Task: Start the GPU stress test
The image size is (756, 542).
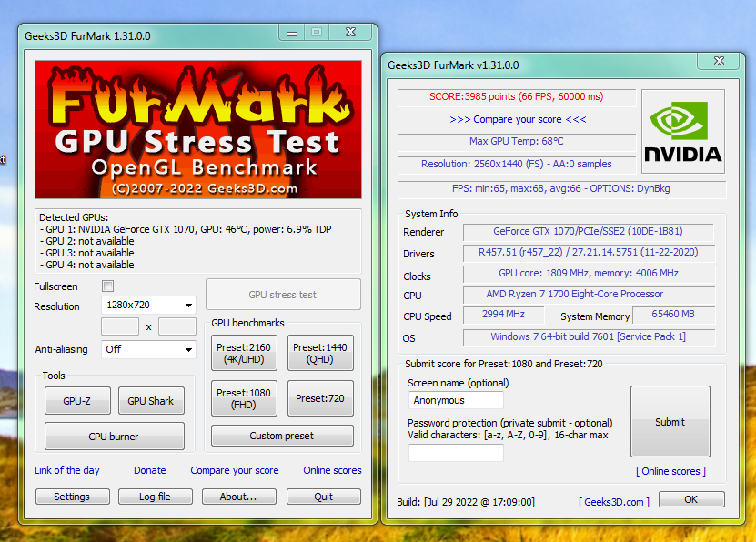Action: [x=283, y=295]
